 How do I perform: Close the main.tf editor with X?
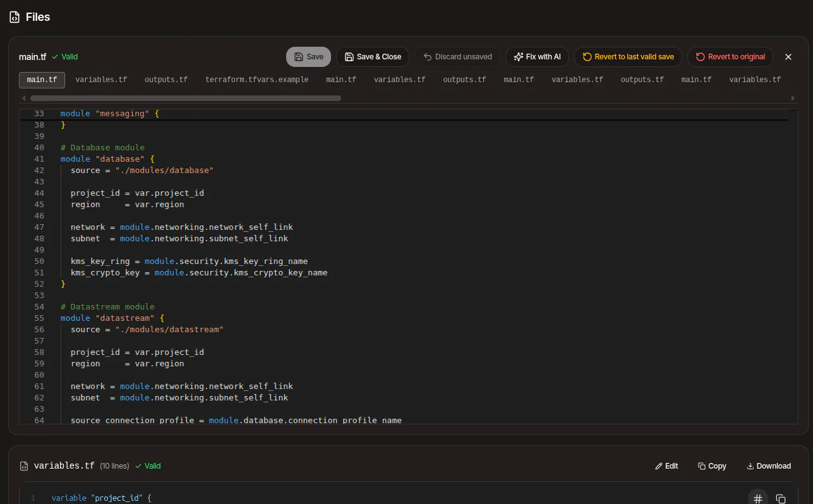[788, 57]
